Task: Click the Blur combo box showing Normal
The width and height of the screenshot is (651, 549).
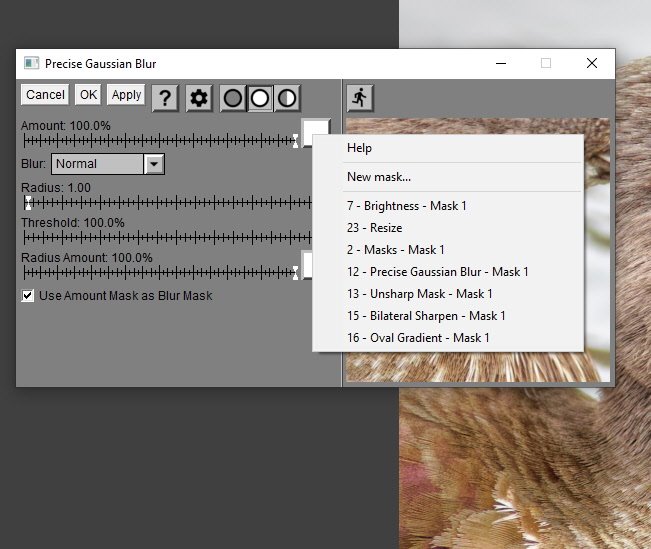Action: [x=98, y=164]
